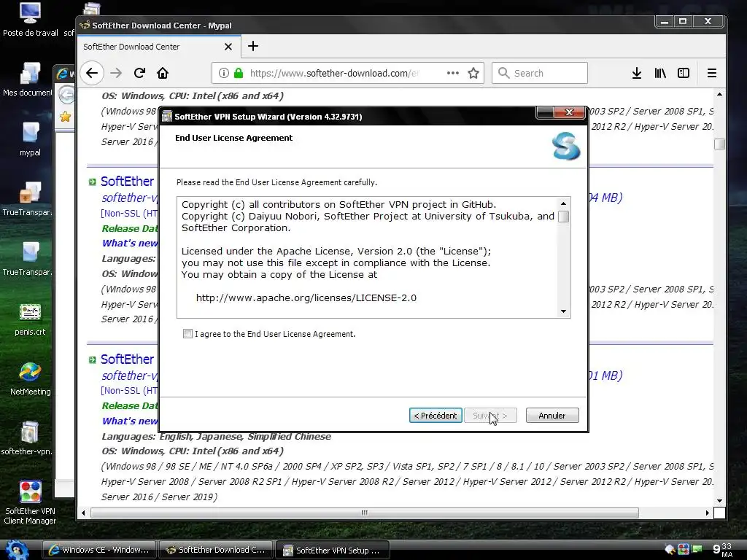Open the Mypal downloads arrow
The width and height of the screenshot is (747, 560).
[636, 73]
